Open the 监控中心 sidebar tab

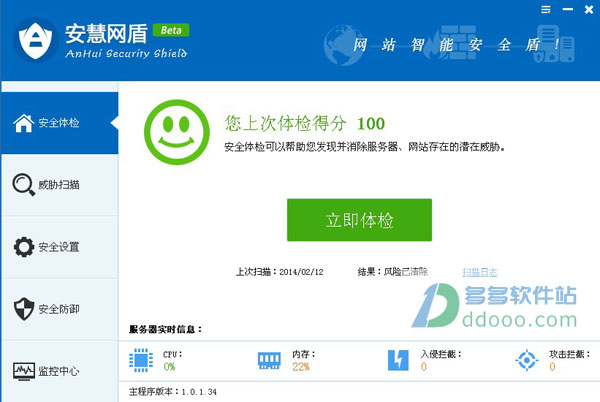coord(60,371)
